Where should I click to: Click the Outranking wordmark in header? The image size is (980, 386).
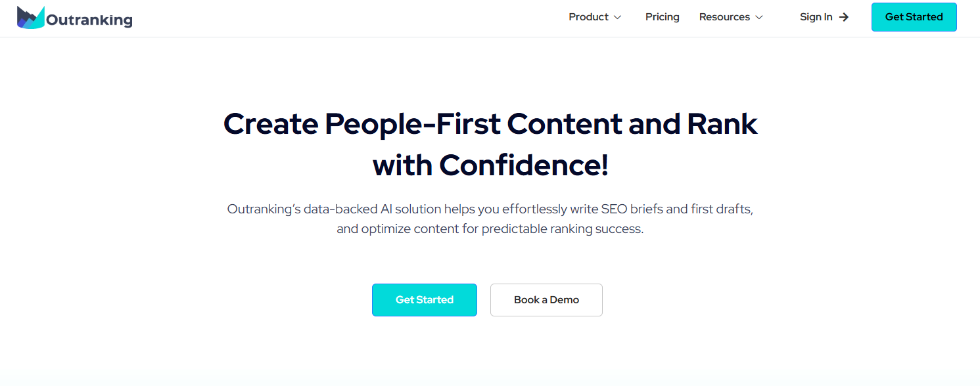click(x=89, y=20)
